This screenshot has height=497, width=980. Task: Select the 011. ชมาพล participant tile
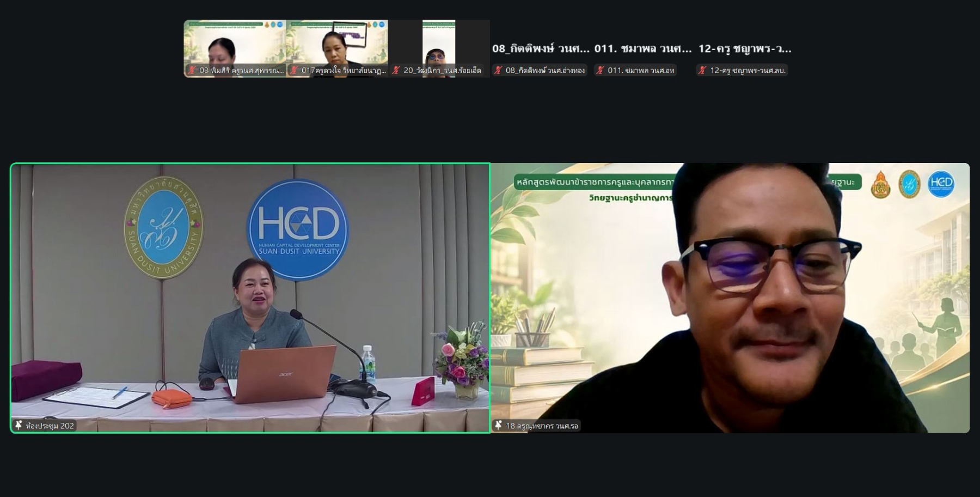tap(643, 49)
